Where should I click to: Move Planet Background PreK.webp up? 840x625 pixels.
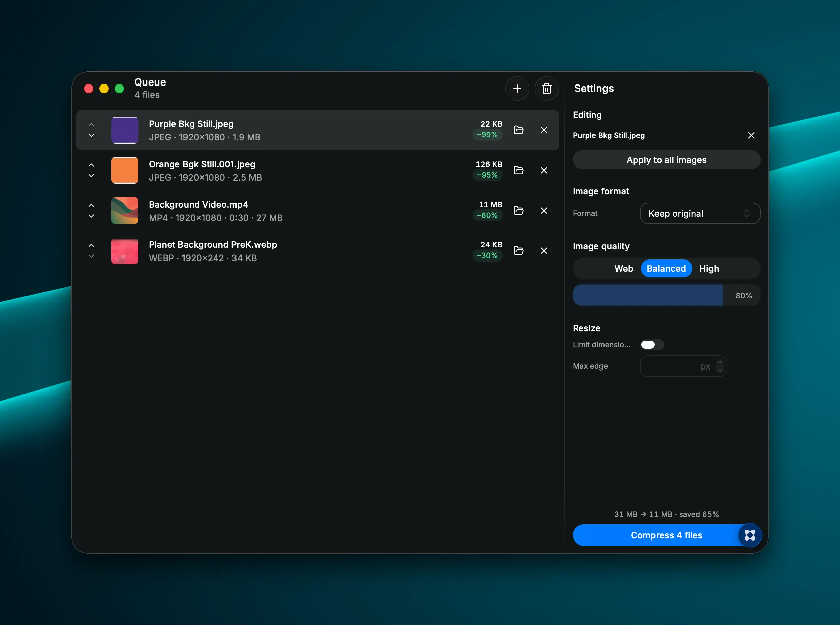coord(91,245)
